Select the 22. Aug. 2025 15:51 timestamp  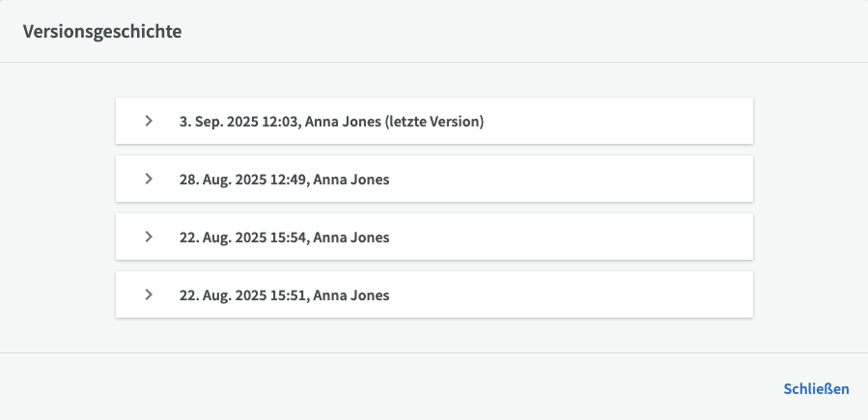tap(244, 295)
